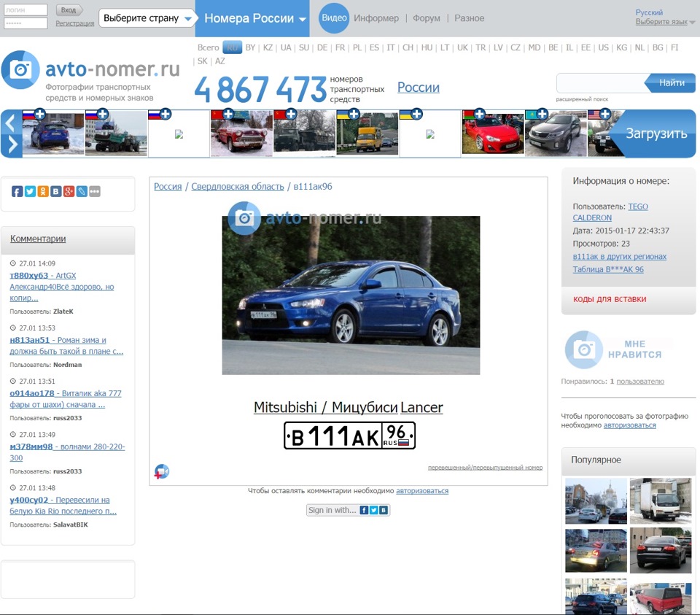
Task: Open more sharing options gray dots icon
Action: click(x=95, y=192)
